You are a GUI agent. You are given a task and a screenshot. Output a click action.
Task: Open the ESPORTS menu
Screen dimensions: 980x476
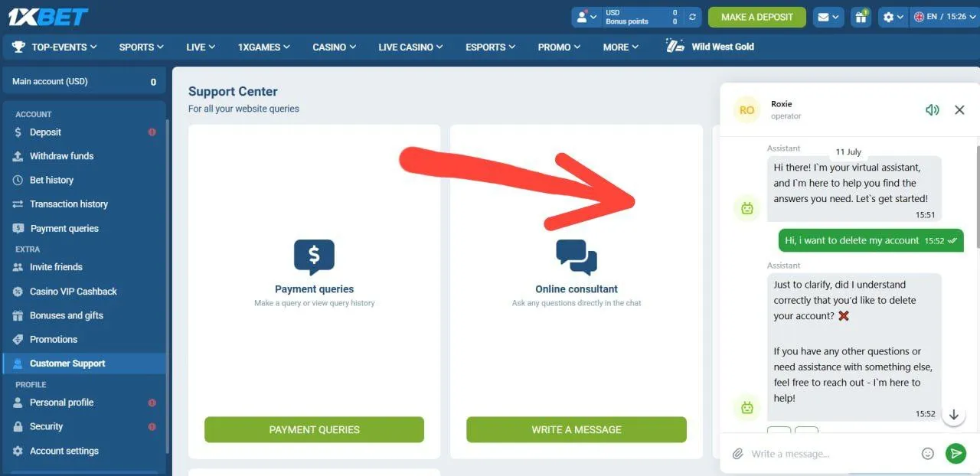coord(490,47)
